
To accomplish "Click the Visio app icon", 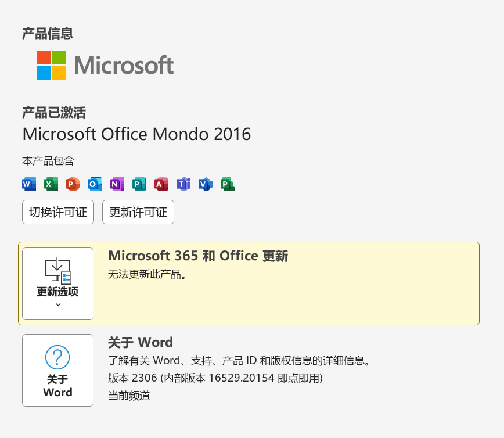I will pos(206,184).
